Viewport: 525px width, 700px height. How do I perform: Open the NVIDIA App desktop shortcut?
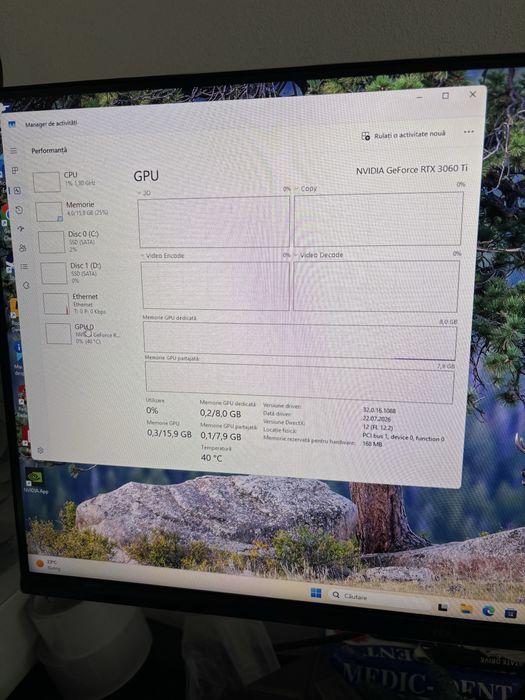[36, 482]
